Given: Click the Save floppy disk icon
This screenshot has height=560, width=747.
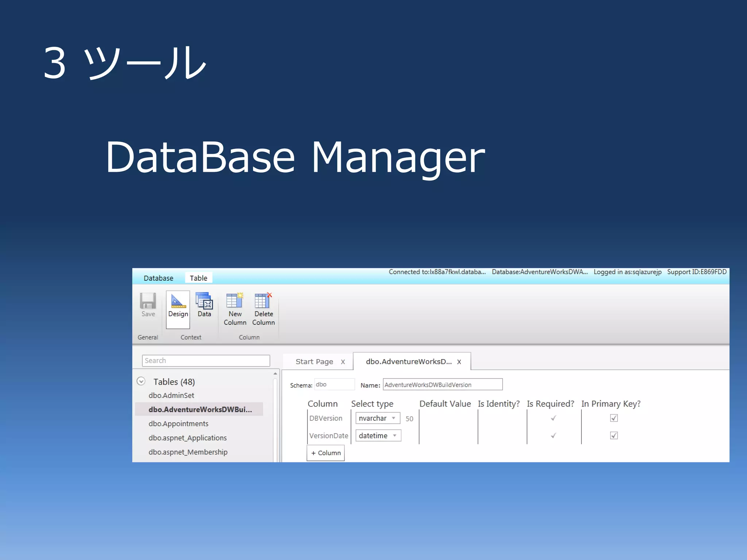Looking at the screenshot, I should pos(148,301).
